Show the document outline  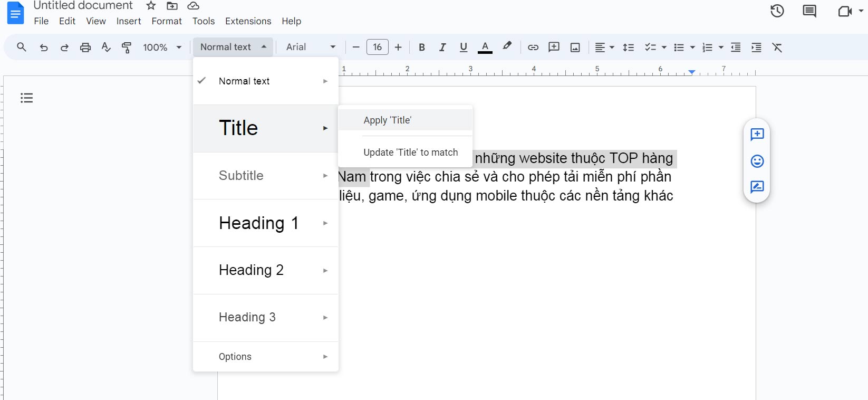pos(27,98)
